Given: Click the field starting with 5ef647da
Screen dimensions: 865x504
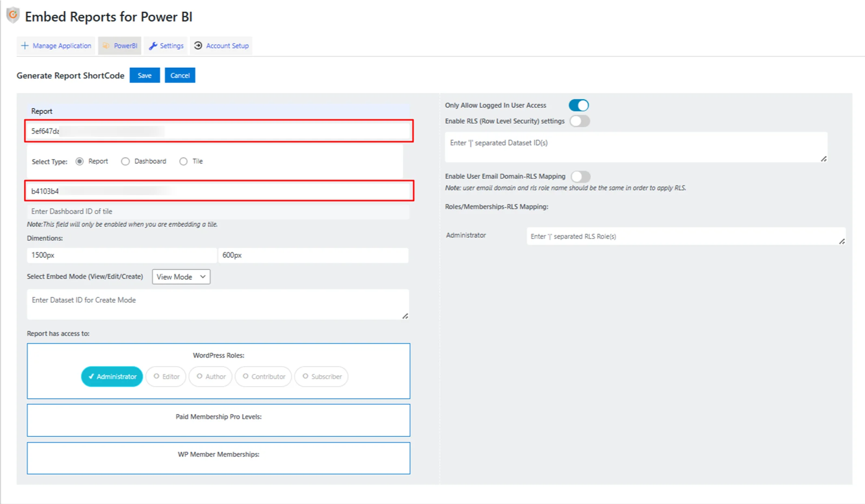Looking at the screenshot, I should click(219, 131).
